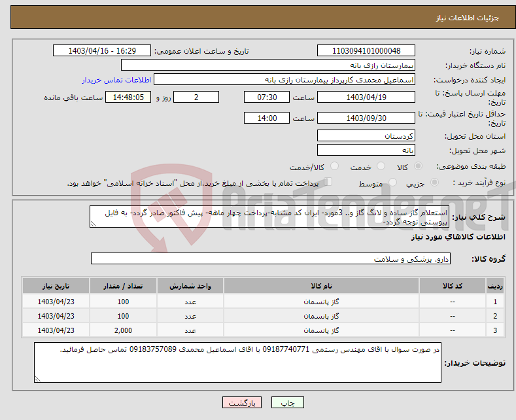Click the چاپ print button
Image resolution: width=516 pixels, height=420 pixels.
pyautogui.click(x=288, y=402)
